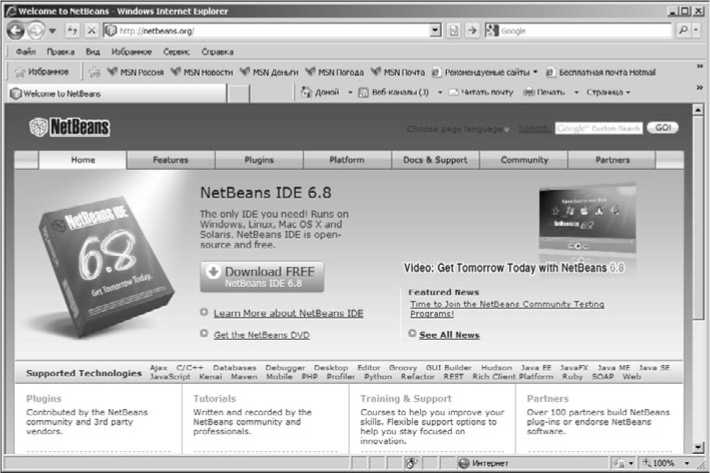This screenshot has height=473, width=710.
Task: Expand the Печать dropdown arrow
Action: 576,92
